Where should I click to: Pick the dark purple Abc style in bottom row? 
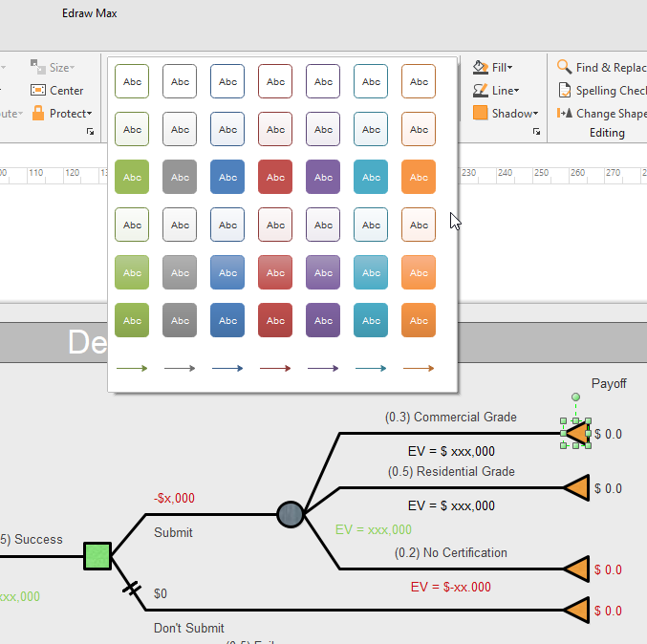[x=323, y=320]
